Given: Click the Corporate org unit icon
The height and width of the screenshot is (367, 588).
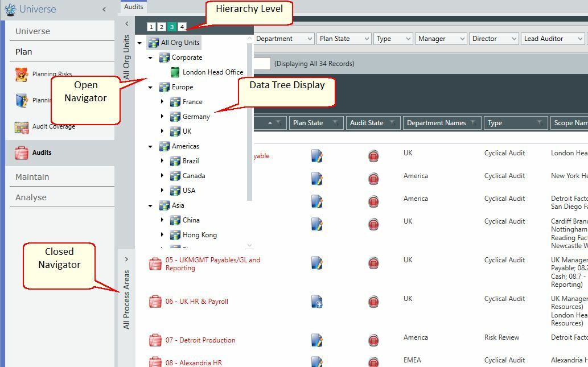Looking at the screenshot, I should [x=165, y=57].
